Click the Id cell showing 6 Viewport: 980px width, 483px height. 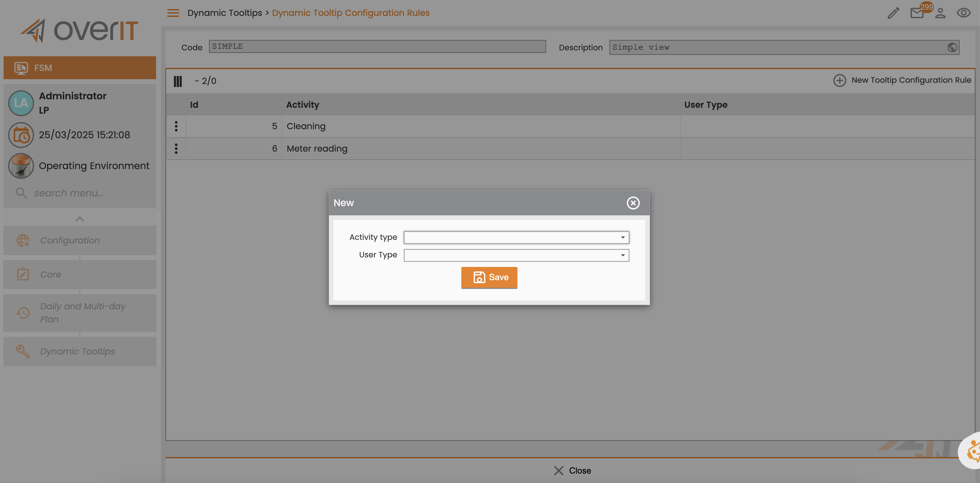[x=234, y=148]
